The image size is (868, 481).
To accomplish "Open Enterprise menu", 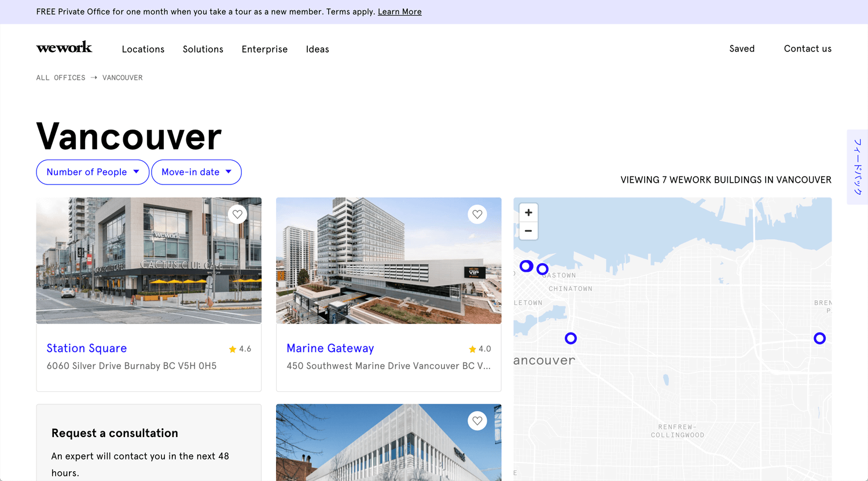I will pos(264,49).
